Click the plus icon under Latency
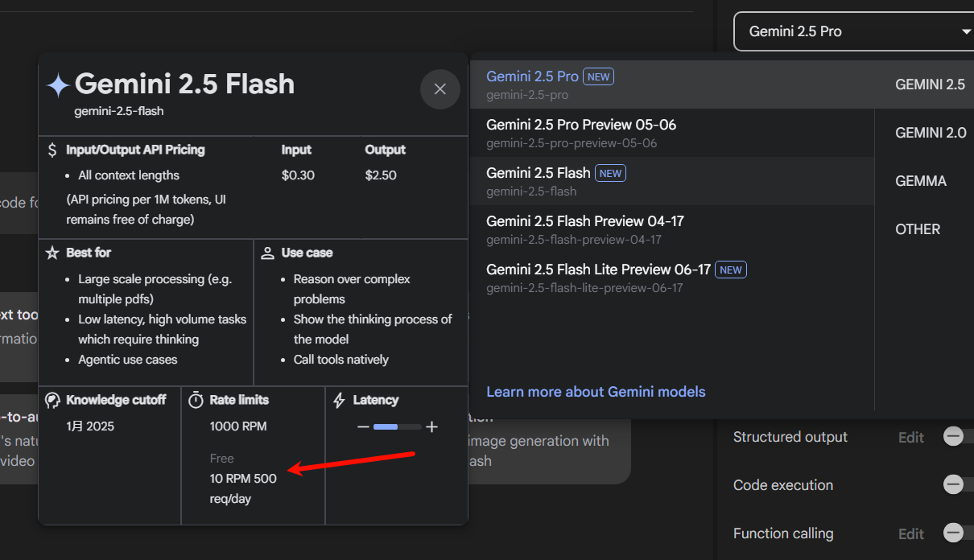Screen dimensions: 974x560 (x=431, y=427)
